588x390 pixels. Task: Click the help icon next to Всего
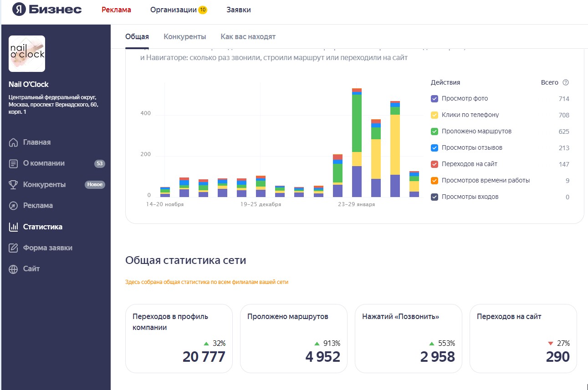pos(566,82)
